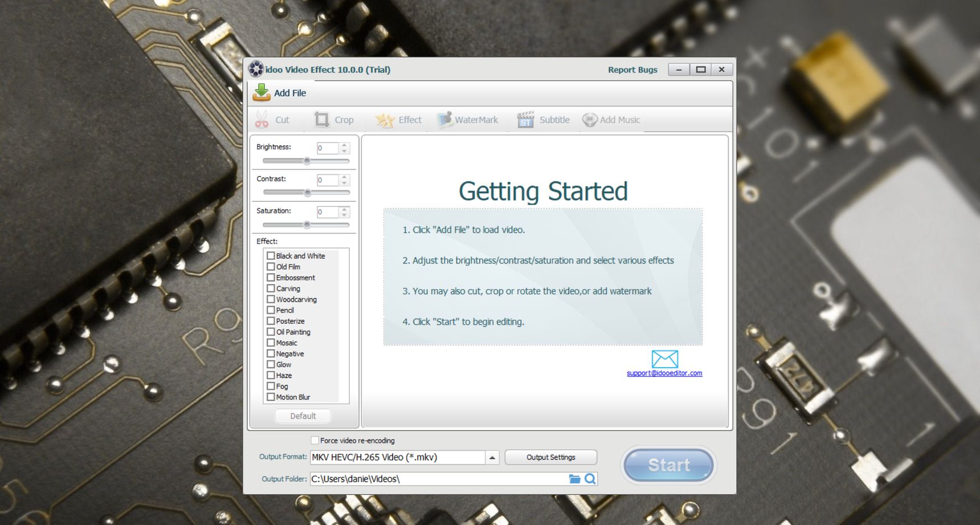Enable the Motion Blur effect
Screen dimensions: 980x525
point(271,397)
